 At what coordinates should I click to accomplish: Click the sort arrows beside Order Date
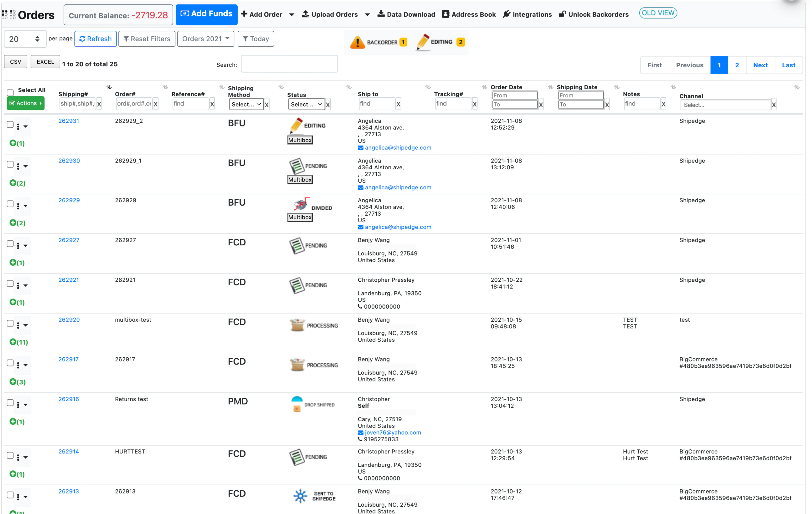550,87
